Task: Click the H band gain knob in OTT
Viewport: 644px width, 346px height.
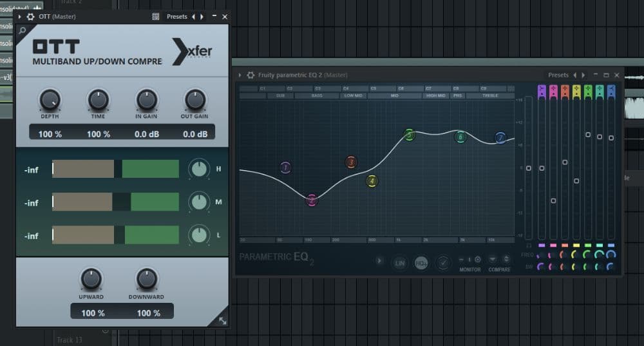Action: pyautogui.click(x=199, y=169)
